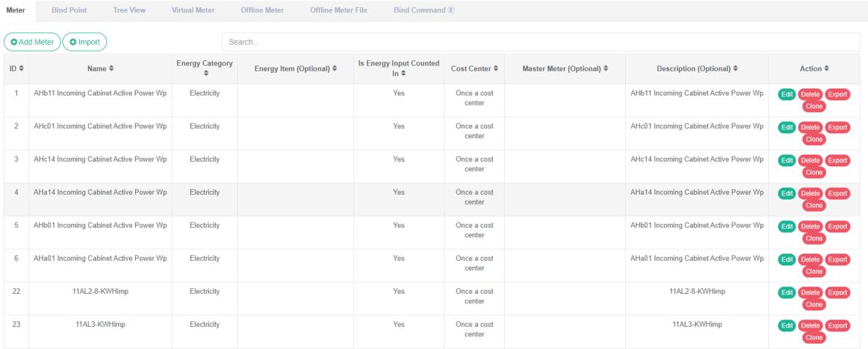This screenshot has height=349, width=868.
Task: Delete the AHc01 Incoming Cabinet meter
Action: pos(810,128)
